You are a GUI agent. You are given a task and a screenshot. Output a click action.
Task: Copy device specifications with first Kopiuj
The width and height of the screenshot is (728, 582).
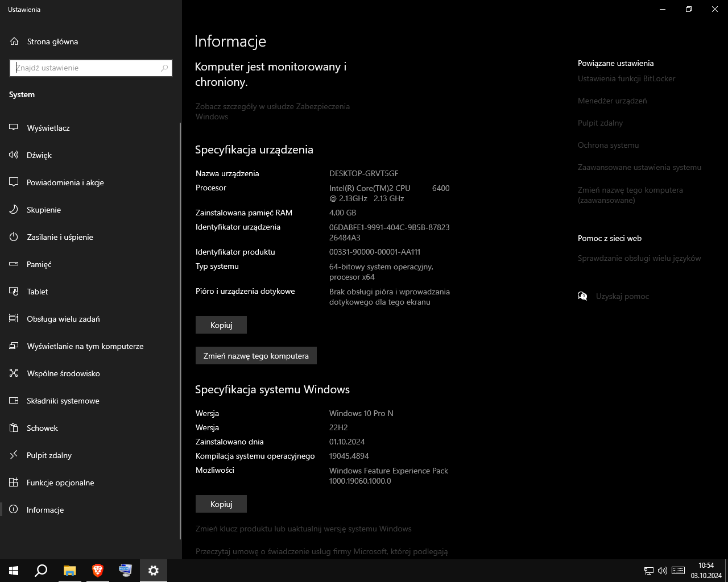(x=221, y=325)
